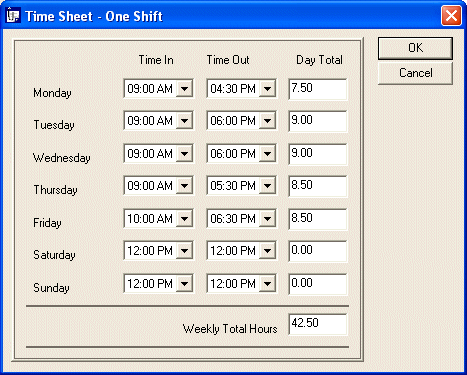Open Tuesday Time In dropdown arrow

pyautogui.click(x=184, y=120)
